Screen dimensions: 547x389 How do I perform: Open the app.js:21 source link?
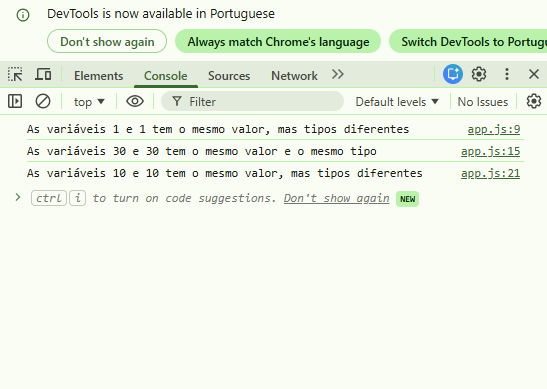490,173
